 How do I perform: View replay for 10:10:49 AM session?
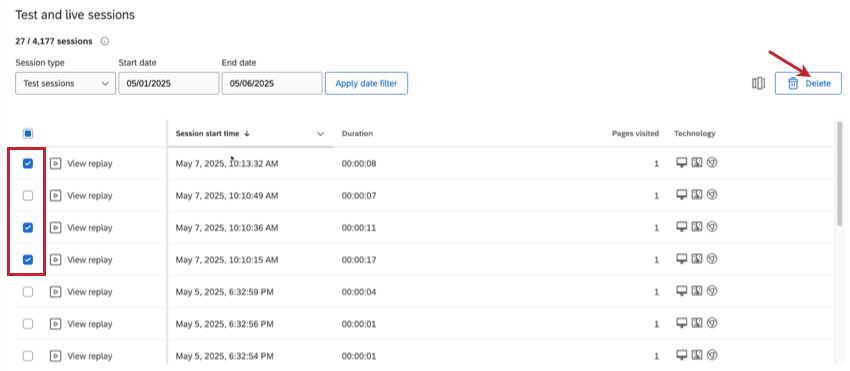(x=81, y=196)
